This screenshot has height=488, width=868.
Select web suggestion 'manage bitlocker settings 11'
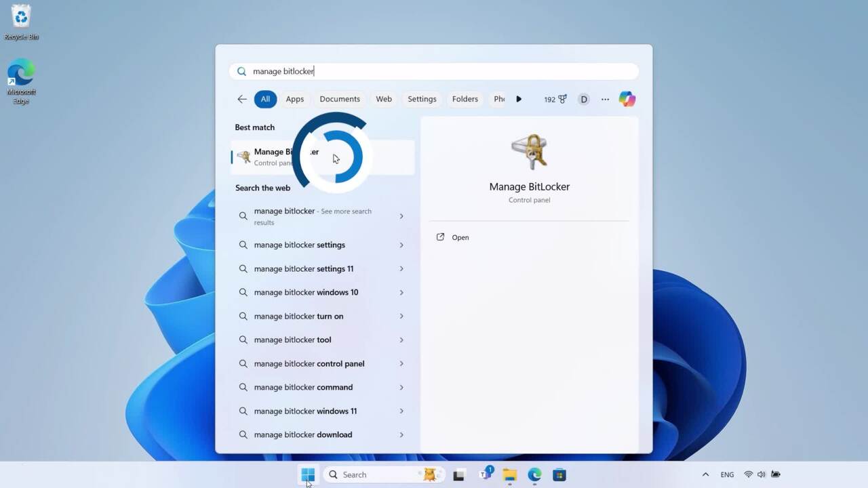323,268
